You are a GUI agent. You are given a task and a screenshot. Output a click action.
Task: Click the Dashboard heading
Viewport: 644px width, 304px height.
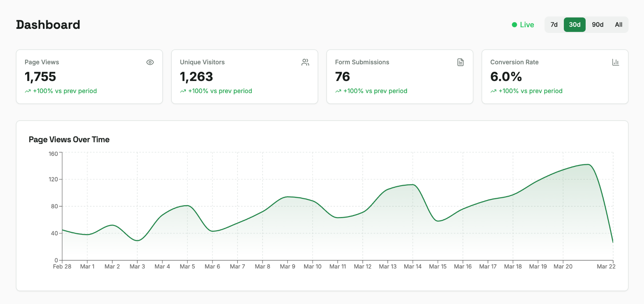point(48,24)
